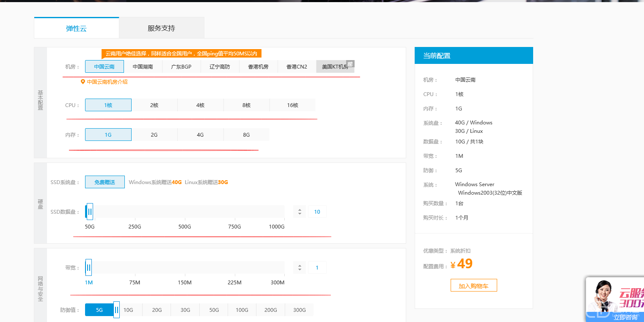Open the 弹性云 tab

tap(76, 28)
